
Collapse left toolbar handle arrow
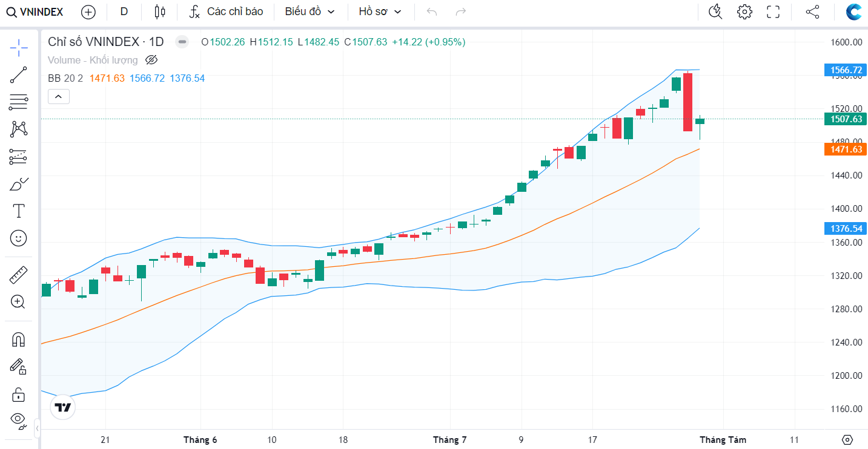(37, 428)
